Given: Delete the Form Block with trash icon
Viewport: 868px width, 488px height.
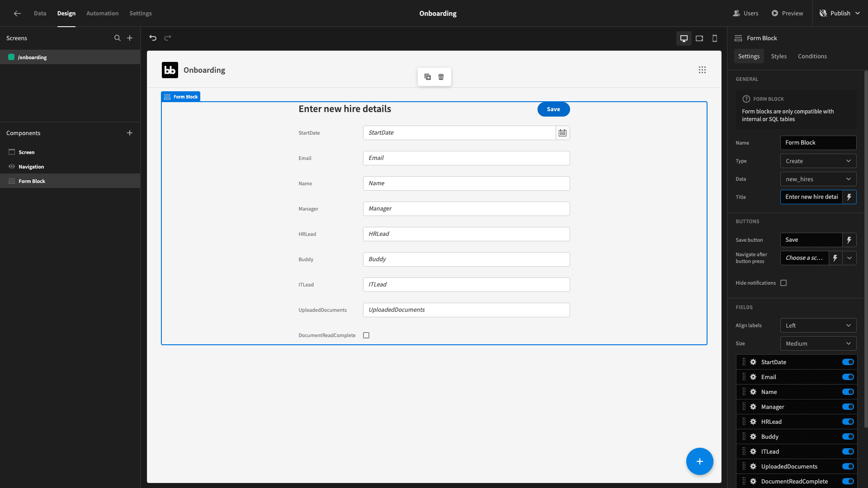Looking at the screenshot, I should tap(441, 77).
